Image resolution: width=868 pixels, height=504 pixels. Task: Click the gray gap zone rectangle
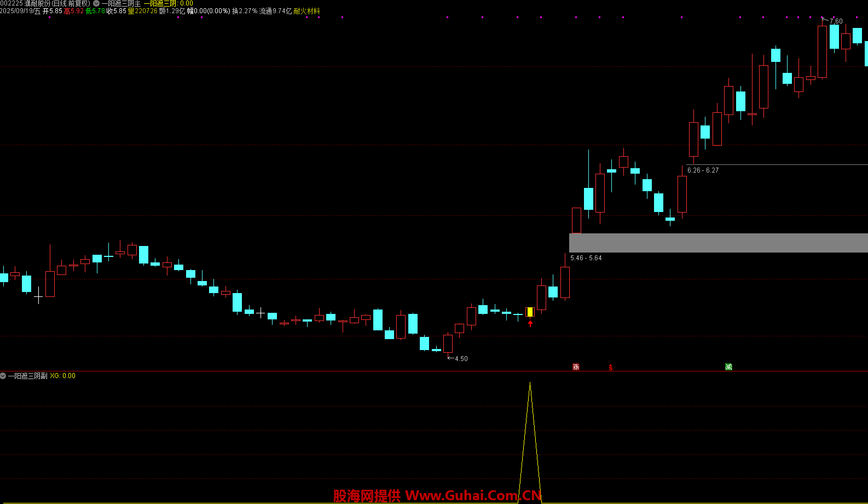click(719, 243)
